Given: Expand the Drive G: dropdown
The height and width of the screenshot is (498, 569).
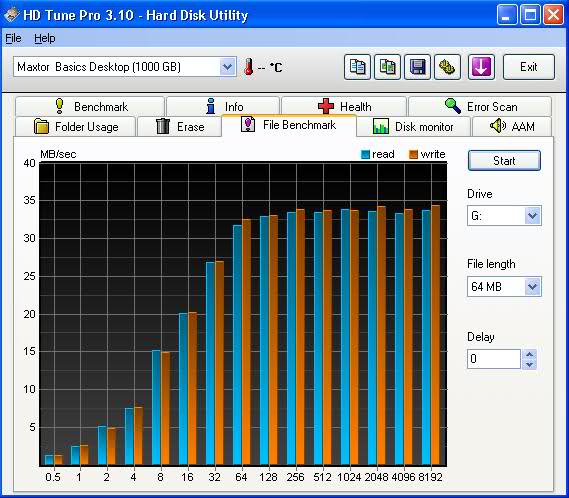Looking at the screenshot, I should pyautogui.click(x=532, y=216).
